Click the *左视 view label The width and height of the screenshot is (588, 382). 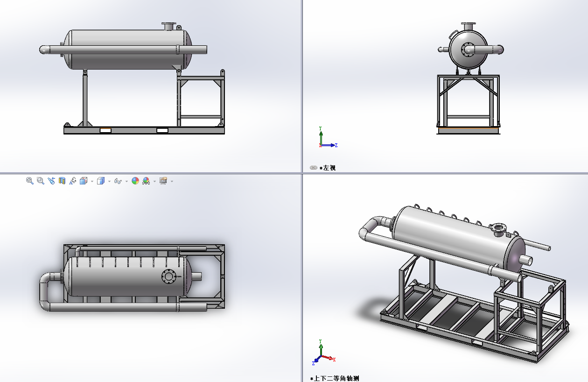[x=328, y=168]
